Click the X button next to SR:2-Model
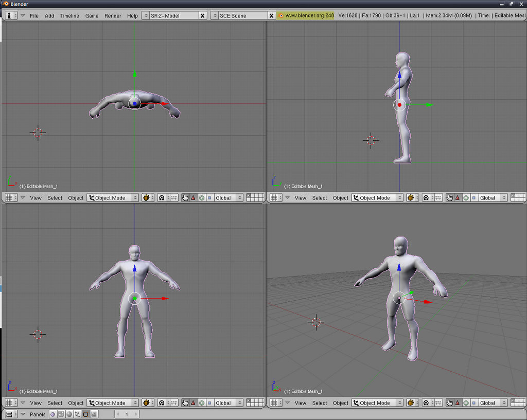This screenshot has width=527, height=420. pyautogui.click(x=202, y=15)
